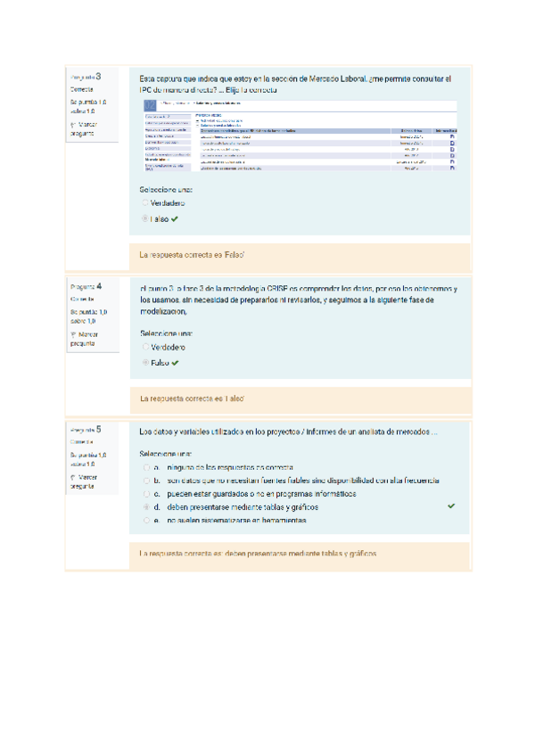Click the embedded Mercado Laboral screenshot image
Screen dimensions: 535x756
[x=294, y=138]
